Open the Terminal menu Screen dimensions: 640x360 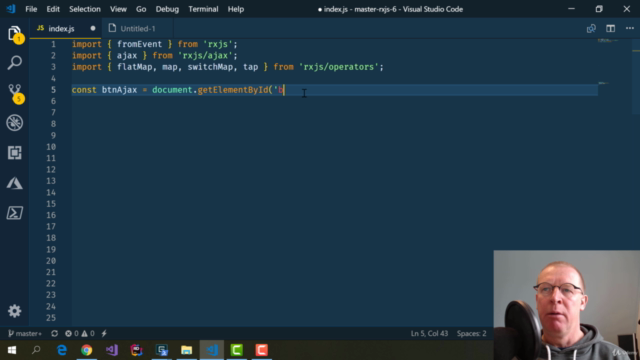click(203, 9)
